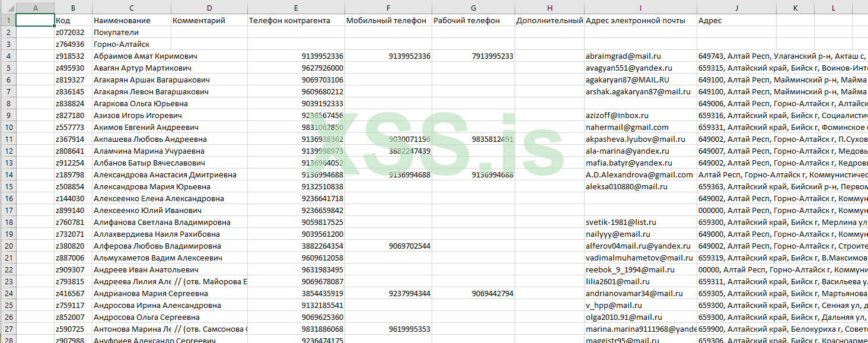Select the 'Горно-Алтайск' cell

point(132,44)
